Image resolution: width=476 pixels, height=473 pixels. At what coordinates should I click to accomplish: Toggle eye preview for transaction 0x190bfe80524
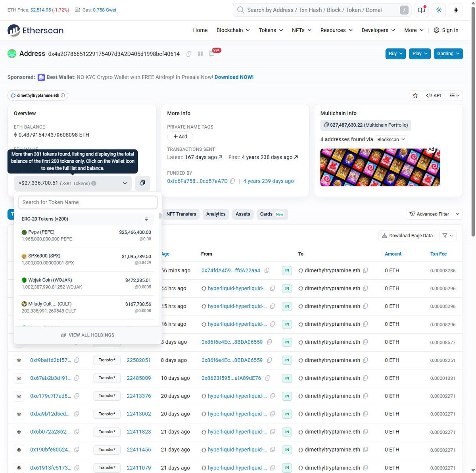pyautogui.click(x=19, y=450)
